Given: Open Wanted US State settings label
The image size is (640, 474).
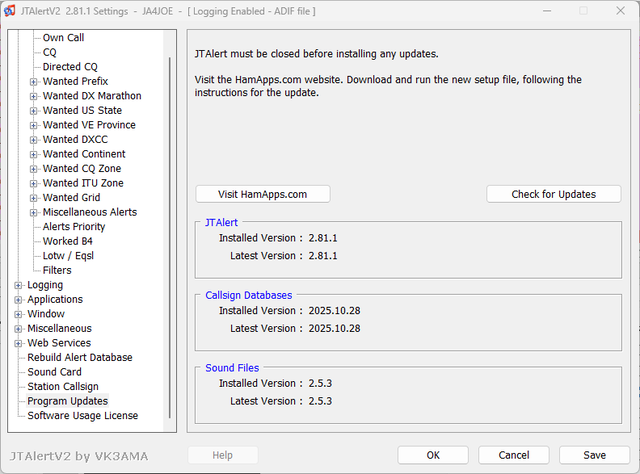Looking at the screenshot, I should [82, 110].
